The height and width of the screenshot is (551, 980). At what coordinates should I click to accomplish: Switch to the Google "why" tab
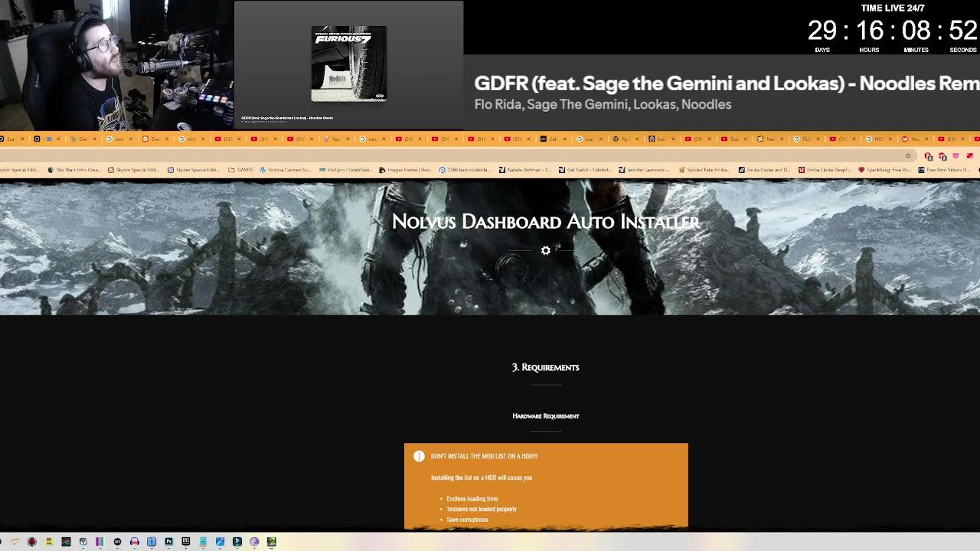(x=191, y=139)
